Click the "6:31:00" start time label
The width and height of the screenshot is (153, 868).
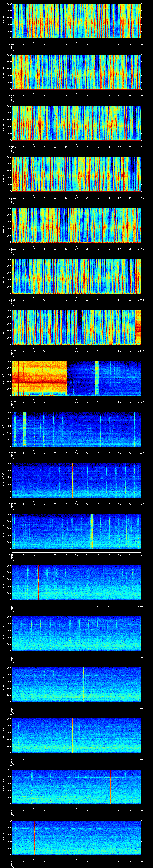click(12, 44)
